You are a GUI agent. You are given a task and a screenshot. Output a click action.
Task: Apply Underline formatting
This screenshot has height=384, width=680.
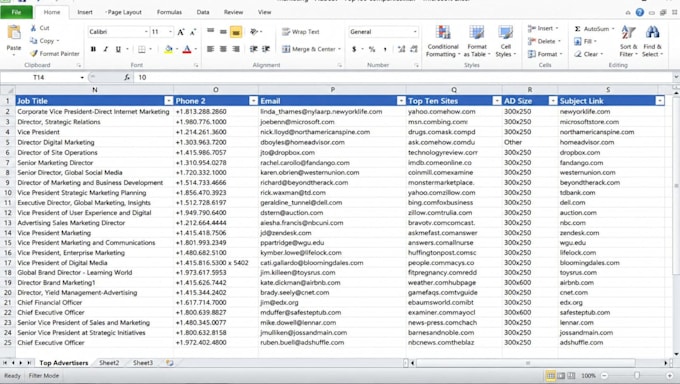click(x=118, y=49)
